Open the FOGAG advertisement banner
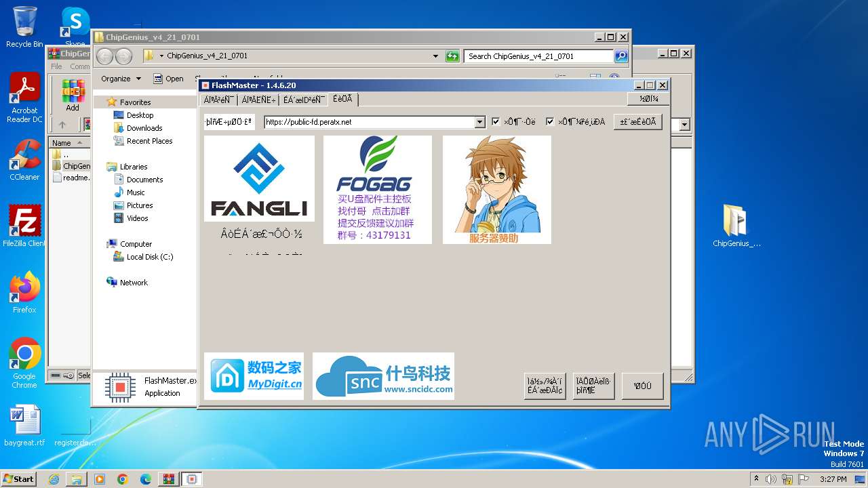This screenshot has width=868, height=488. pyautogui.click(x=378, y=190)
